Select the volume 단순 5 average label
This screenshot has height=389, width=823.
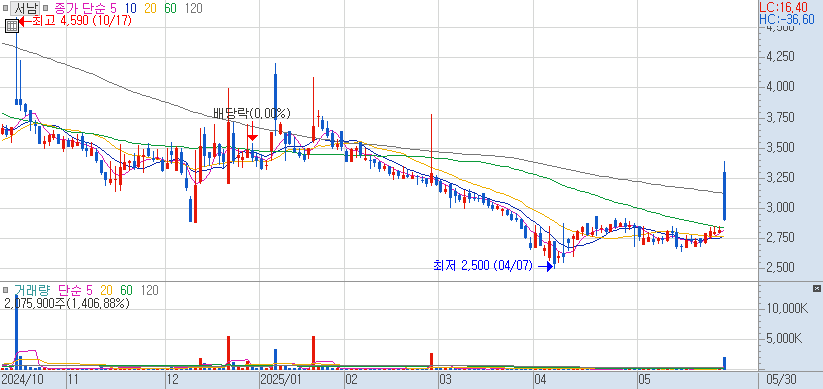click(x=75, y=290)
